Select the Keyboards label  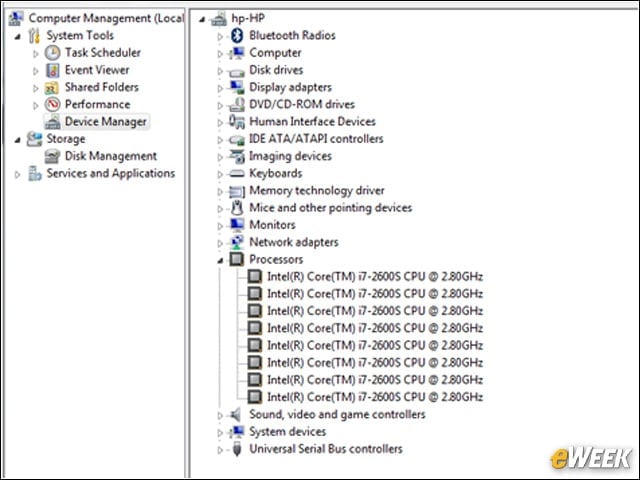[x=276, y=173]
